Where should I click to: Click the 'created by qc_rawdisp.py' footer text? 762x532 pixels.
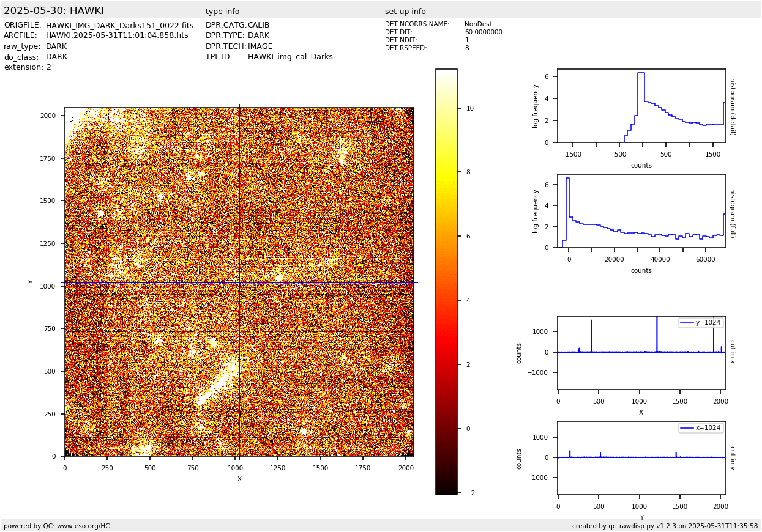[665, 526]
